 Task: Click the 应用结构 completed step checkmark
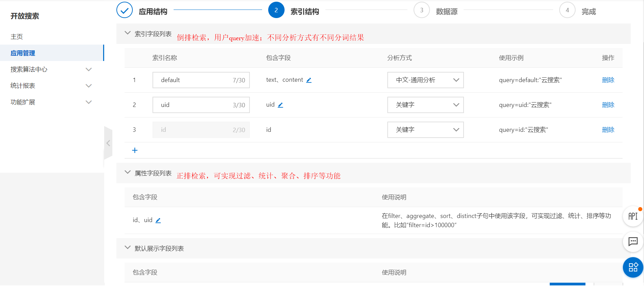(x=125, y=10)
